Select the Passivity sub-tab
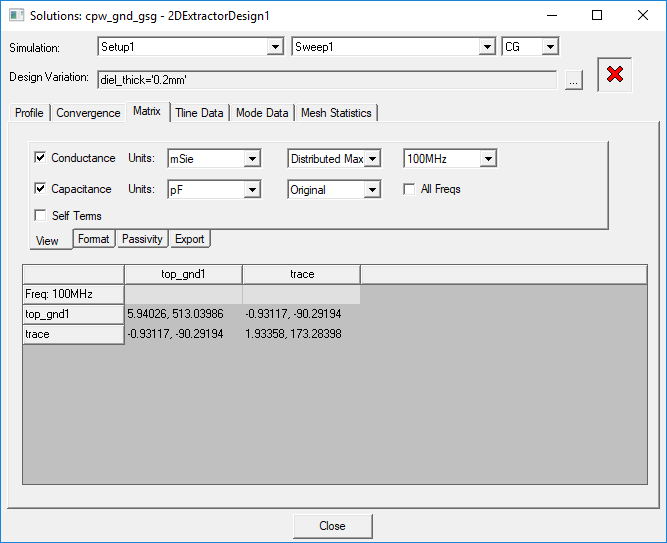This screenshot has height=543, width=667. pyautogui.click(x=142, y=239)
